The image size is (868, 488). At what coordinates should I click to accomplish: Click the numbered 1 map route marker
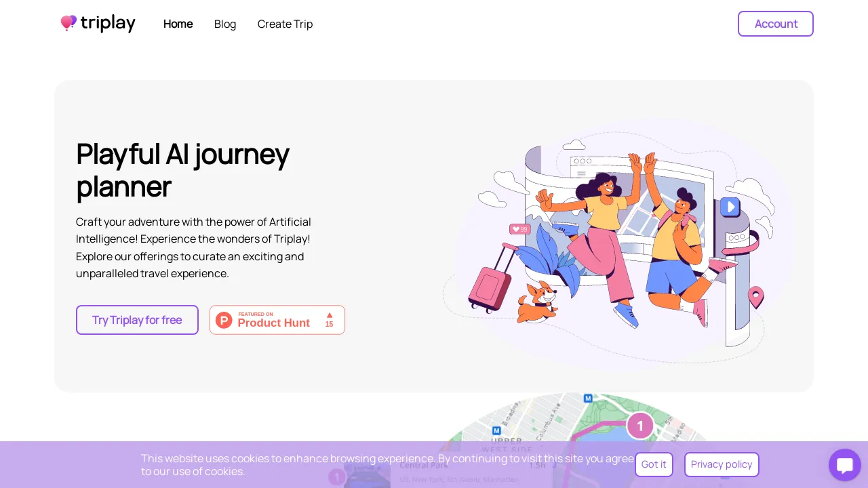[640, 426]
